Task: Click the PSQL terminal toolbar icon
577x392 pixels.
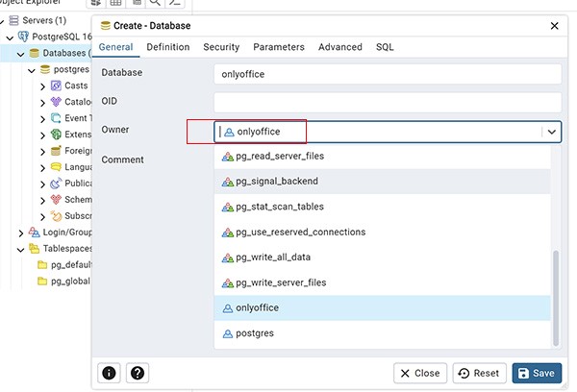Action: point(175,3)
